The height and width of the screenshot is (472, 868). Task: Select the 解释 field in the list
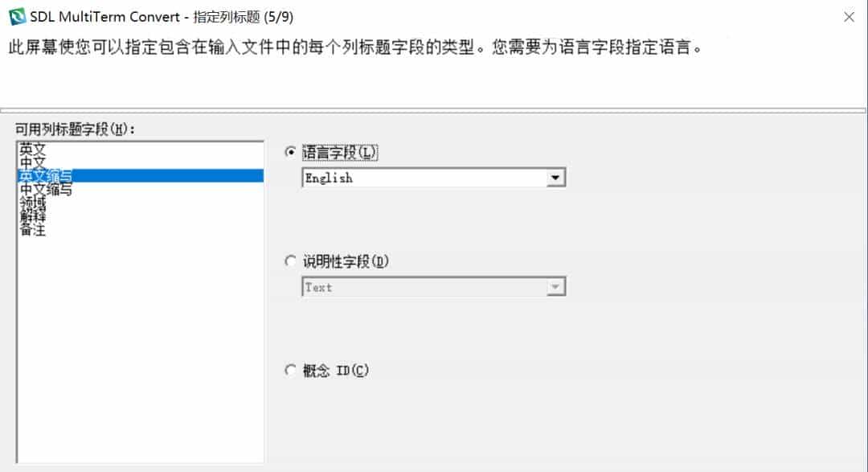tap(31, 216)
